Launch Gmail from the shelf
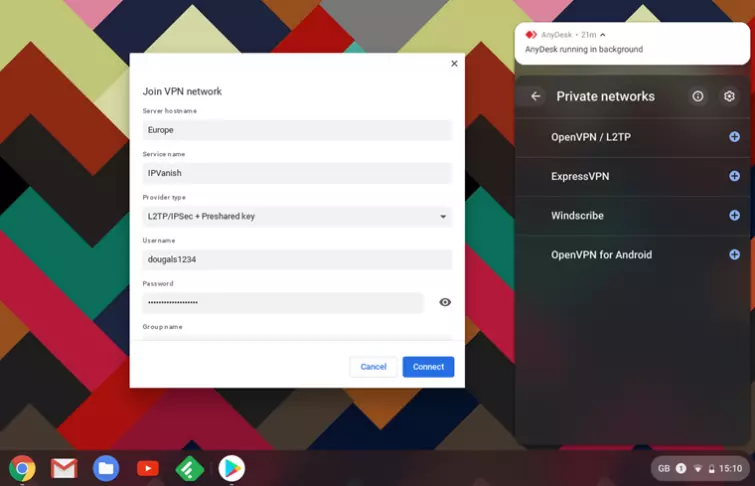Screen dimensions: 755x486 coord(64,468)
